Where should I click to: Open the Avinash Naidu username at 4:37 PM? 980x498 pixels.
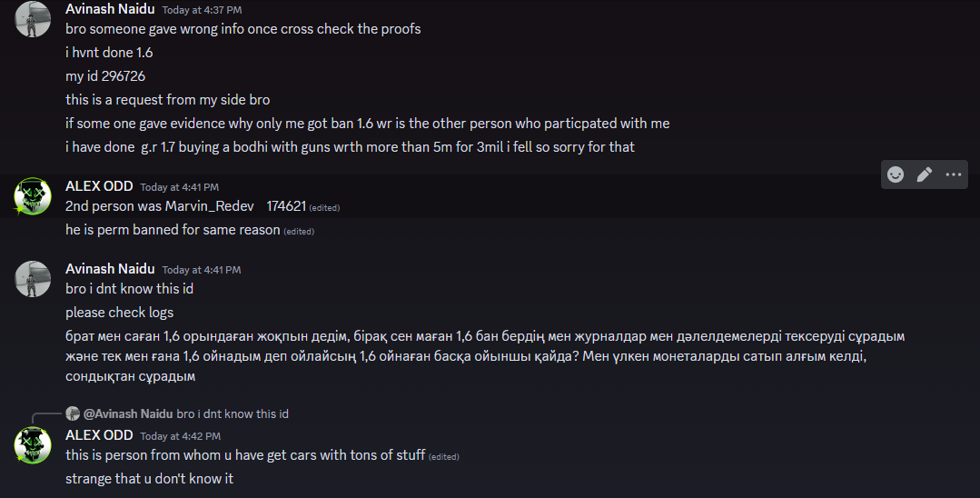coord(110,9)
